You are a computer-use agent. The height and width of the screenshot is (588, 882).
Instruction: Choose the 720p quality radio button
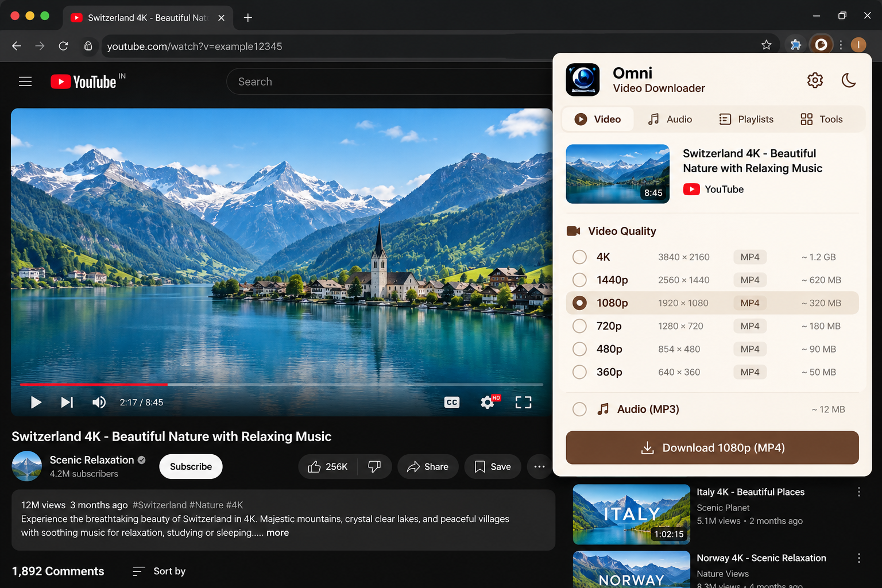coord(579,326)
